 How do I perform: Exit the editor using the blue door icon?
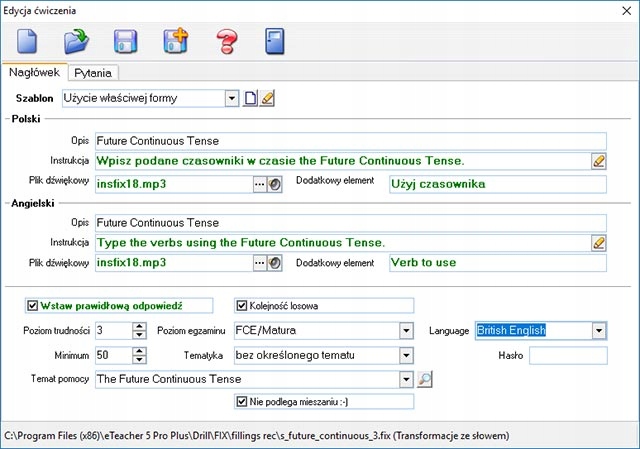275,42
